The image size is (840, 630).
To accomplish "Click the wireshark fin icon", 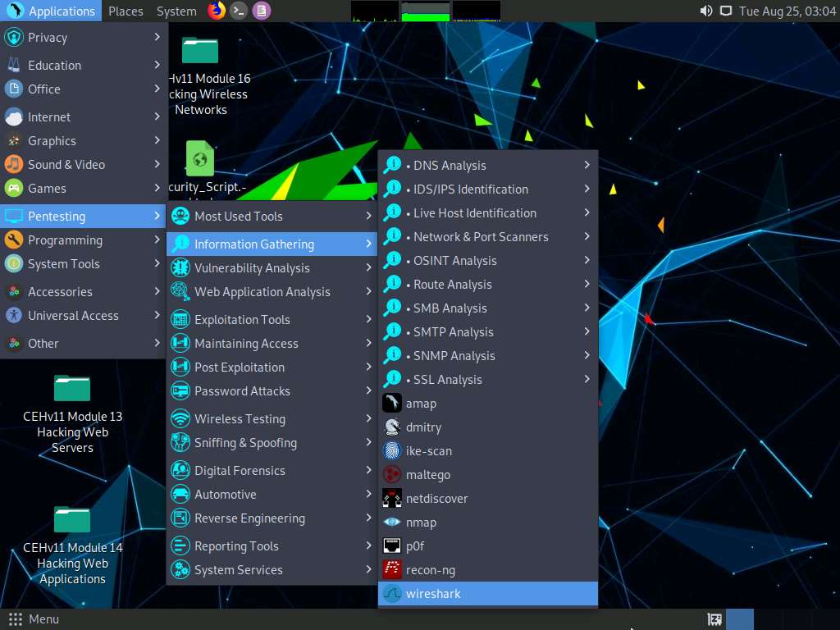I will (x=391, y=594).
